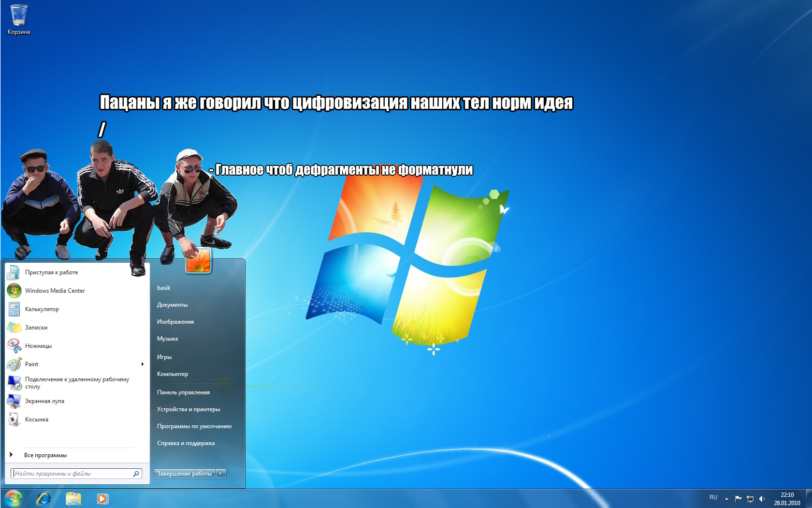Image resolution: width=812 pixels, height=508 pixels.
Task: Click the Windows Start orb
Action: 13,498
